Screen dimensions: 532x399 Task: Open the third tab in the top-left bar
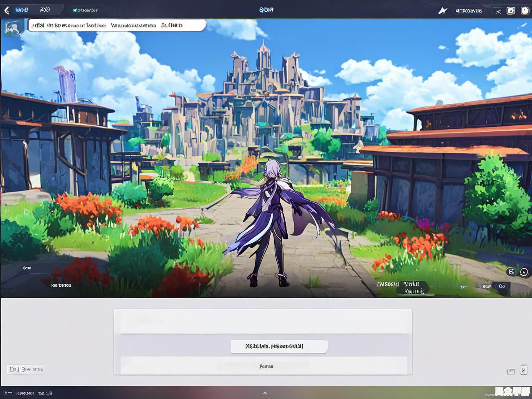(x=85, y=10)
